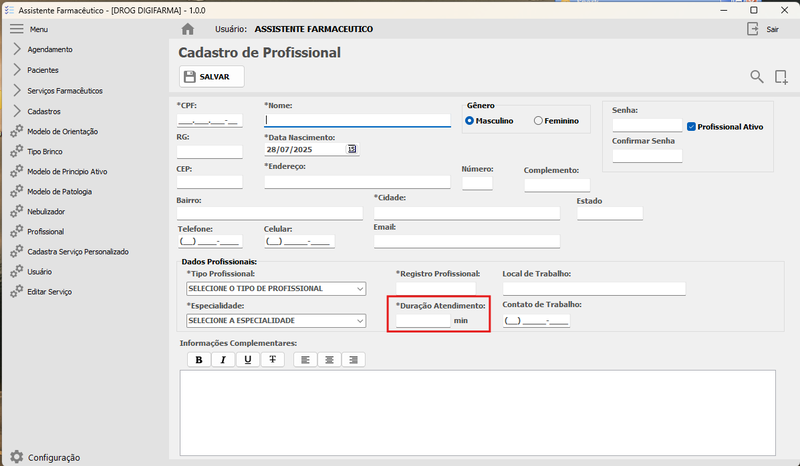Click the Número input field

click(x=477, y=183)
